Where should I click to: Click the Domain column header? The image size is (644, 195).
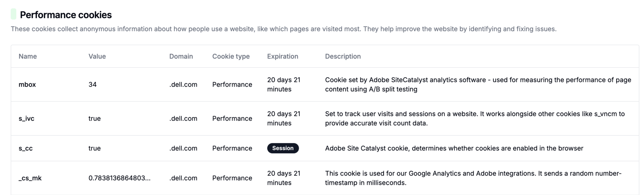point(181,56)
